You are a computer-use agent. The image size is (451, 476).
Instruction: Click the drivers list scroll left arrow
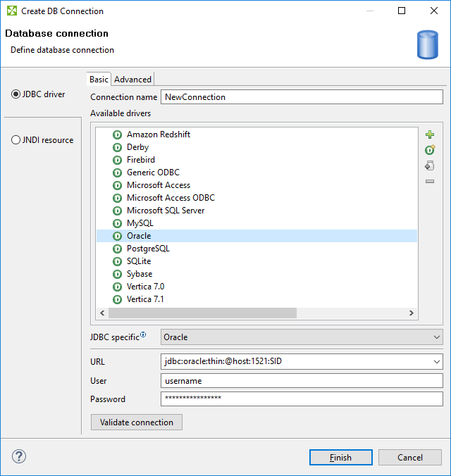pyautogui.click(x=102, y=313)
